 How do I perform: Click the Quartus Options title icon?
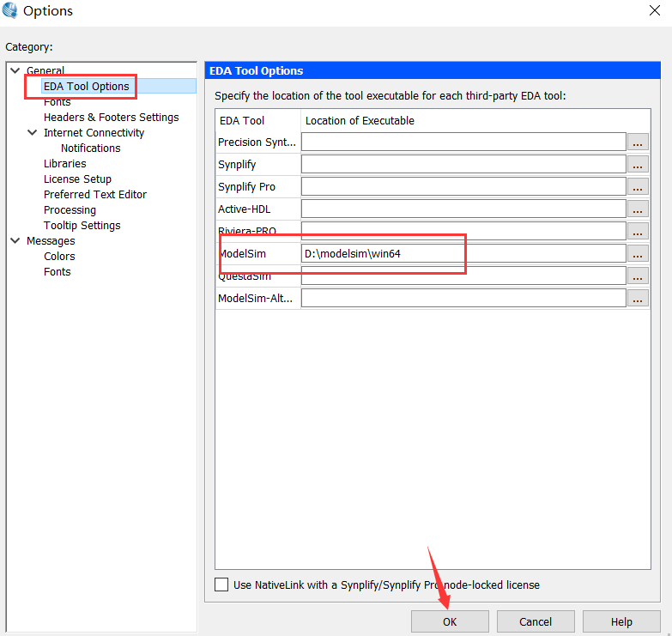point(9,10)
